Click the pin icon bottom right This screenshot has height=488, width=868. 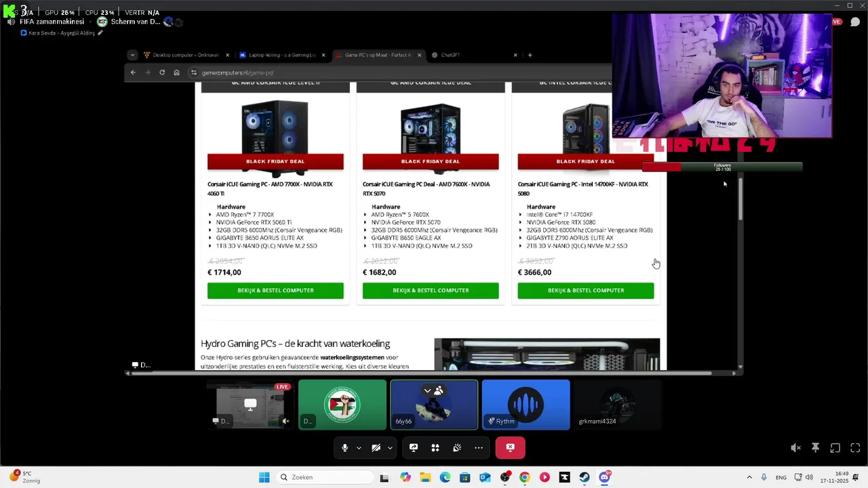tap(815, 447)
